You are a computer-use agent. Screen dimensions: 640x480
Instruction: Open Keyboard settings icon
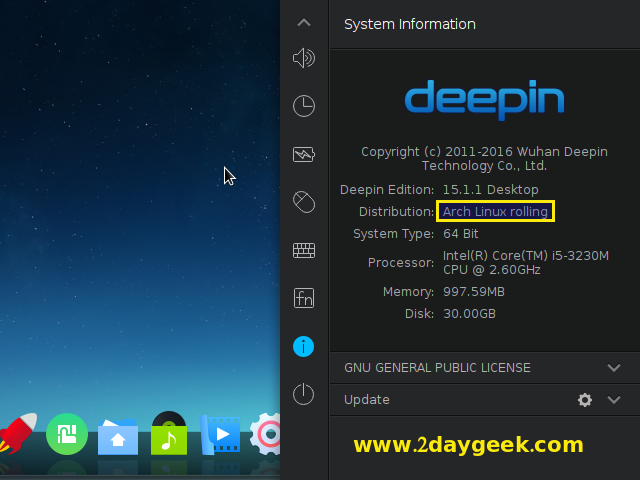304,250
